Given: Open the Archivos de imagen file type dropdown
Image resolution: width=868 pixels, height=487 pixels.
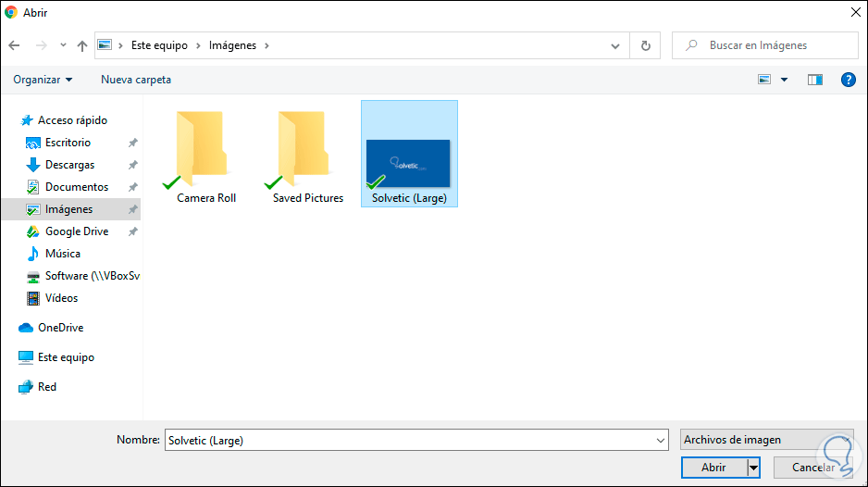Looking at the screenshot, I should click(x=766, y=440).
